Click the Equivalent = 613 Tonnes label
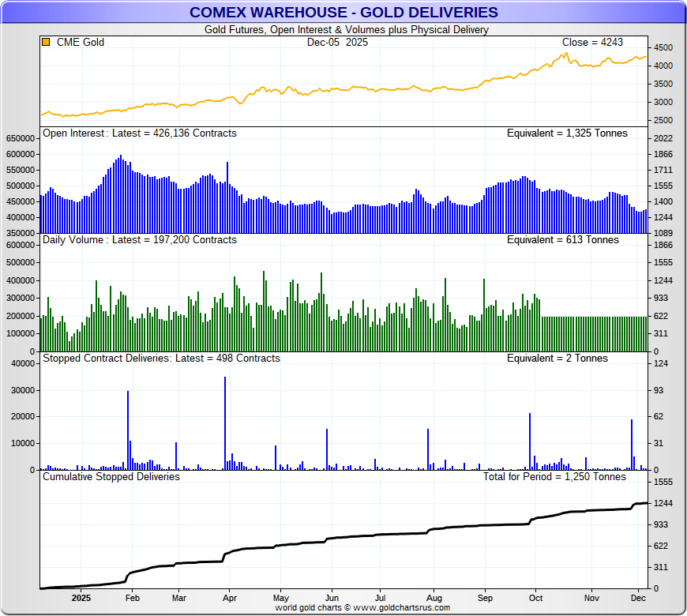 [557, 239]
